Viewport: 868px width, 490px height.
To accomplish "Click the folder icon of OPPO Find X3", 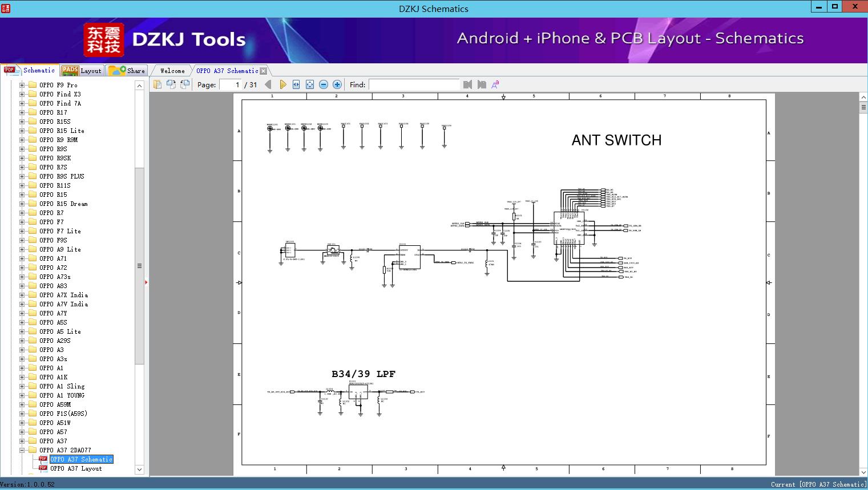I will coord(33,94).
